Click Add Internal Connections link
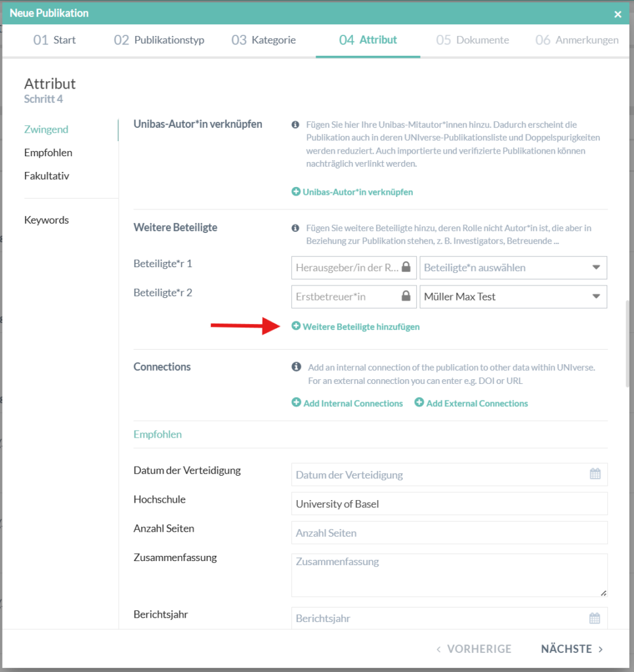634x672 pixels. point(347,404)
